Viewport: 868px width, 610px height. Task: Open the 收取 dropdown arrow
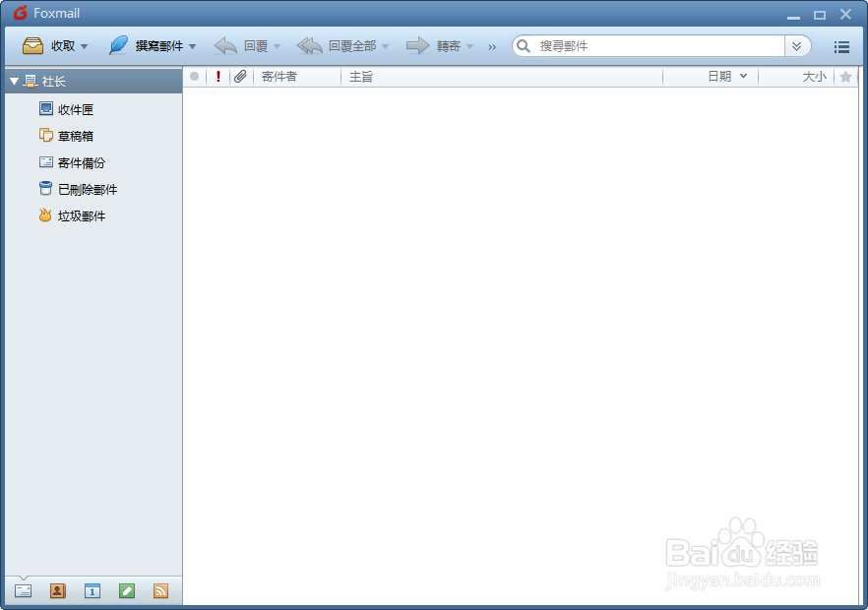click(x=85, y=46)
